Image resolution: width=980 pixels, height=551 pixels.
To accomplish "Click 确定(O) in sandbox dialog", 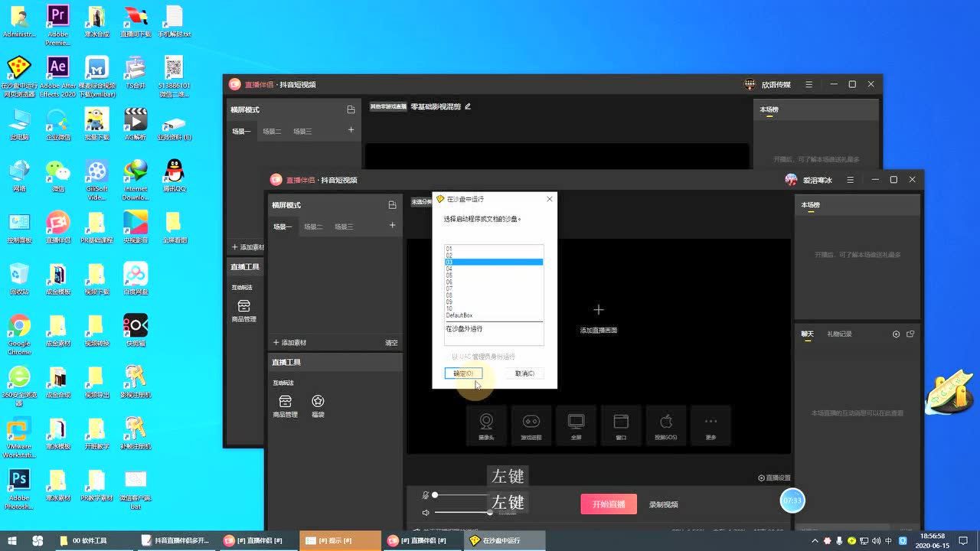I will click(x=463, y=373).
